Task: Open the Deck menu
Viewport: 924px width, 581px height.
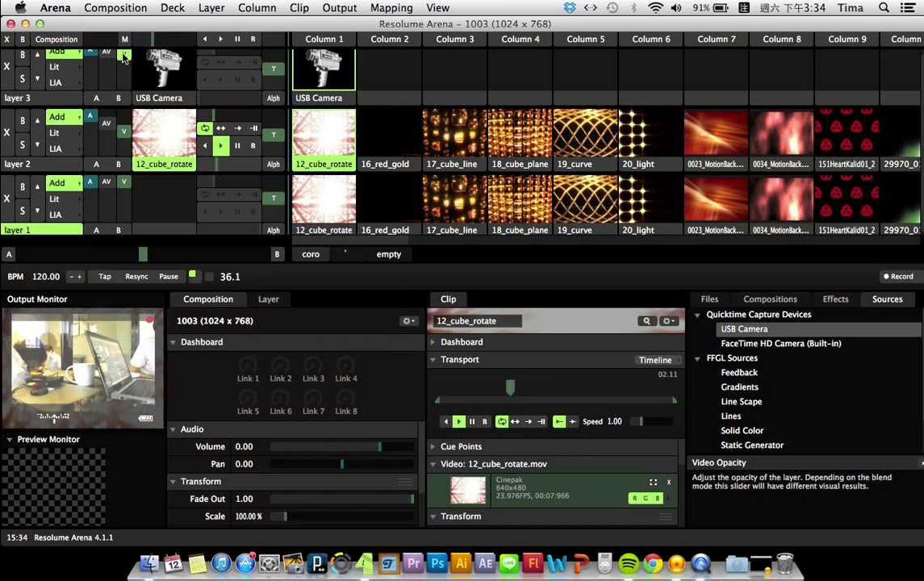Action: [173, 7]
